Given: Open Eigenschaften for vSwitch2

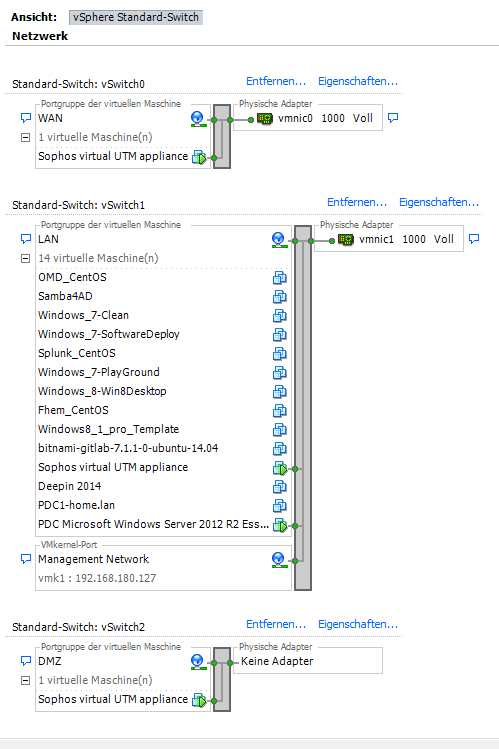Looking at the screenshot, I should (x=358, y=624).
